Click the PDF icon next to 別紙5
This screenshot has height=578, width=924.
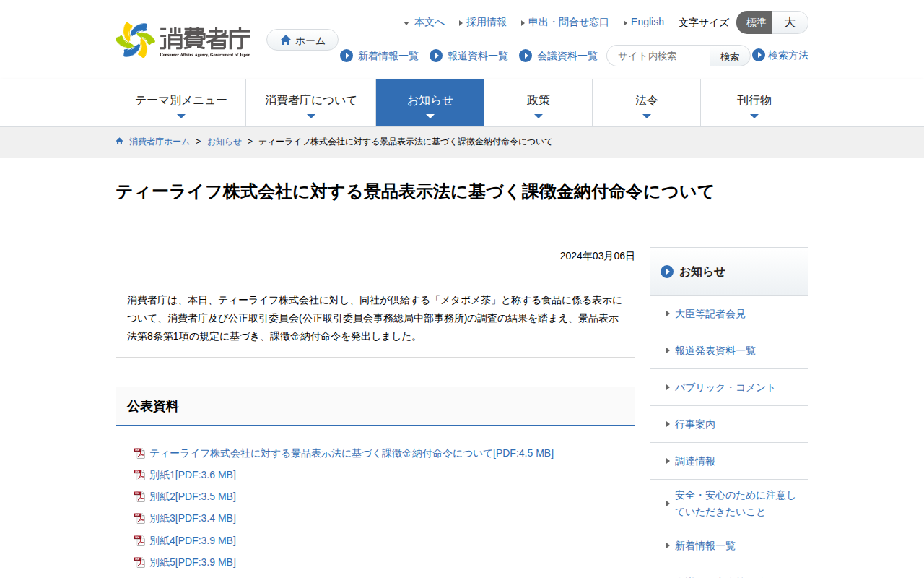(x=139, y=563)
